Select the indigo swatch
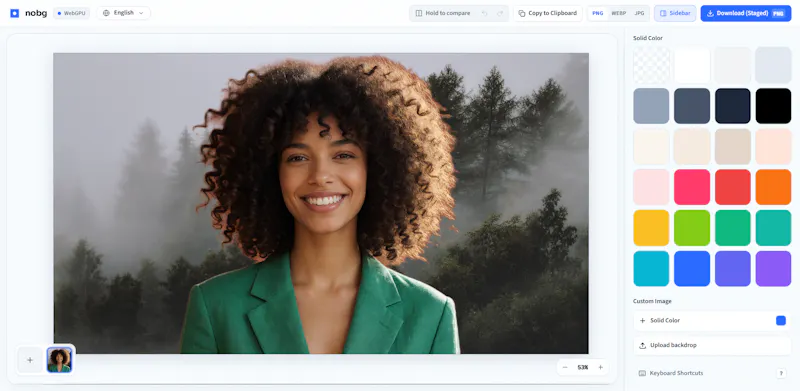Image resolution: width=800 pixels, height=391 pixels. coord(733,268)
